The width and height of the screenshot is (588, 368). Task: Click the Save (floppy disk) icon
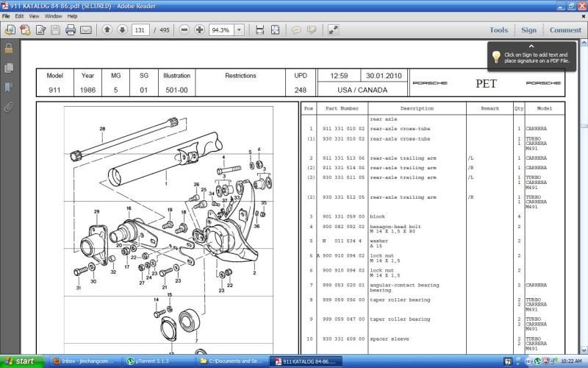56,29
